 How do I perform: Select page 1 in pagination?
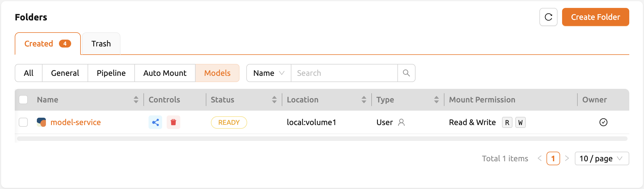click(x=553, y=158)
